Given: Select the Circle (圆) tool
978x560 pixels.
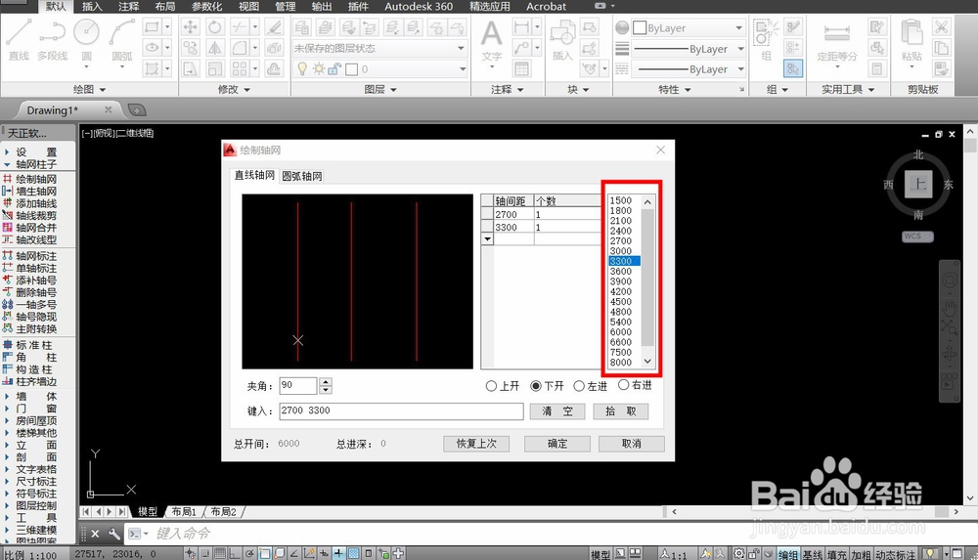Looking at the screenshot, I should tap(87, 39).
